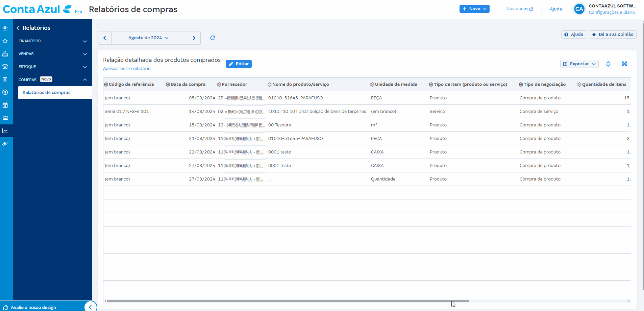This screenshot has height=311, width=644.
Task: Open settings for Tipo de negociação column
Action: (x=521, y=85)
